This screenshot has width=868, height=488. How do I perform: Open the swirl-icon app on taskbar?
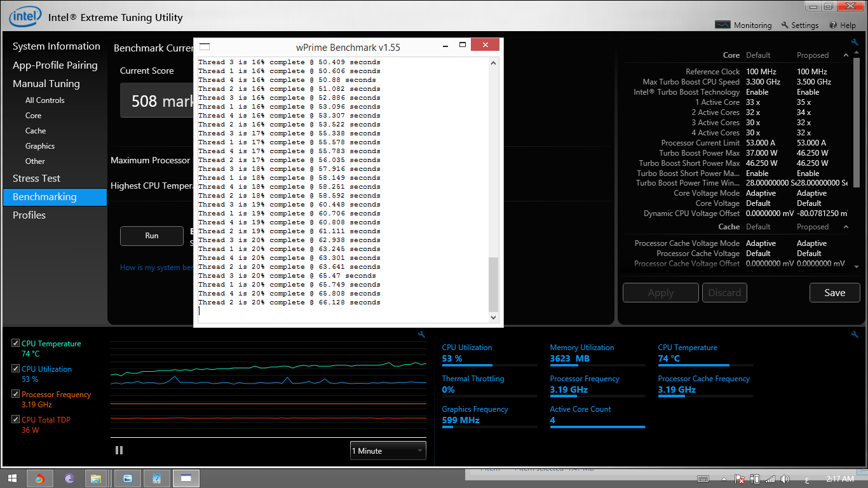69,478
